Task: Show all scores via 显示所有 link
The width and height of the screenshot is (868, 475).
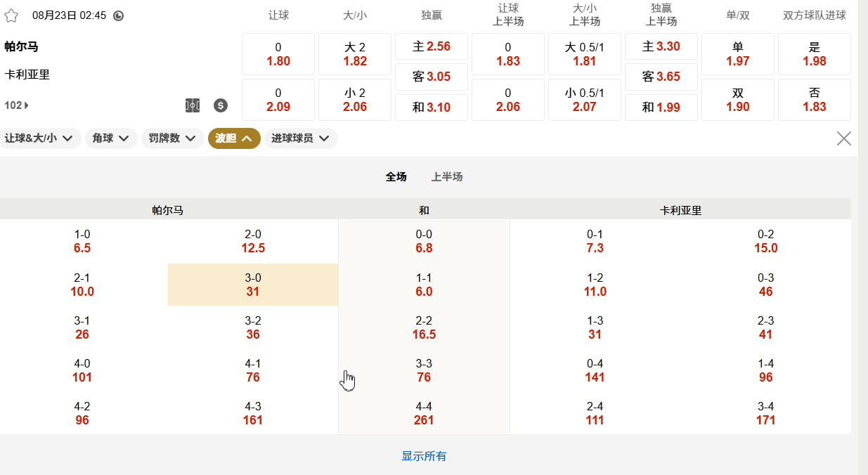Action: [x=424, y=456]
